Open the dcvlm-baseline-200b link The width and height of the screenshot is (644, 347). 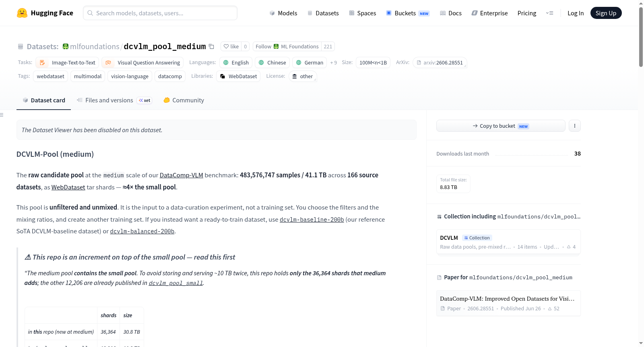coord(312,220)
